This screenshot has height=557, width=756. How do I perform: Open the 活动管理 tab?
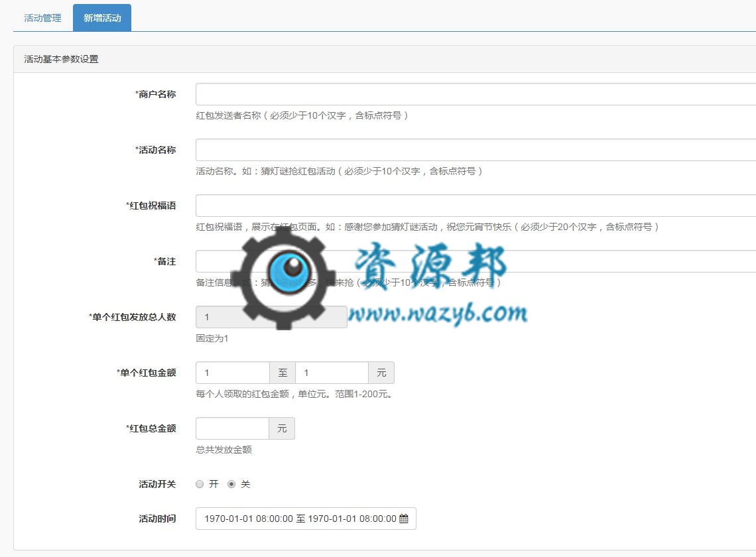point(42,18)
